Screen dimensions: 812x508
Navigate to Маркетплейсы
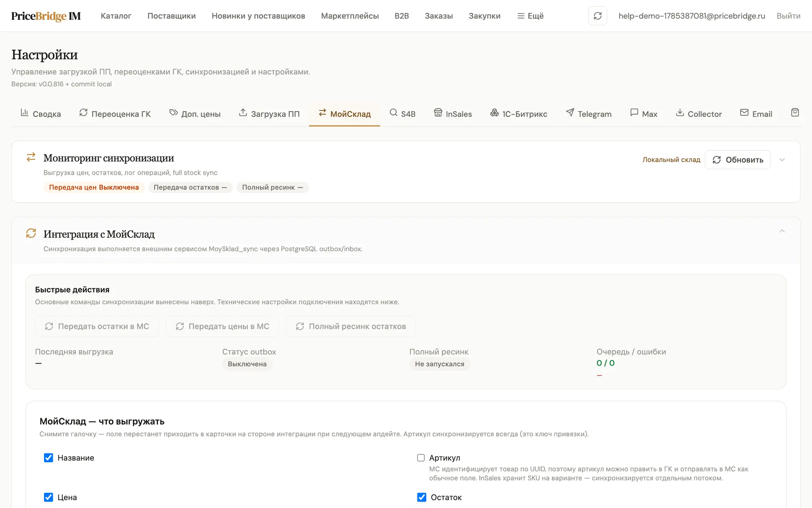[x=350, y=16]
